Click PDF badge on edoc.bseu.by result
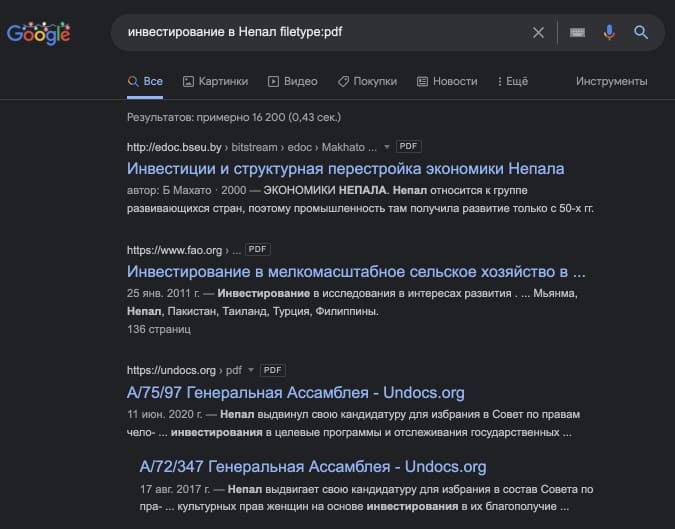Screen dimensions: 675x529 [408, 146]
